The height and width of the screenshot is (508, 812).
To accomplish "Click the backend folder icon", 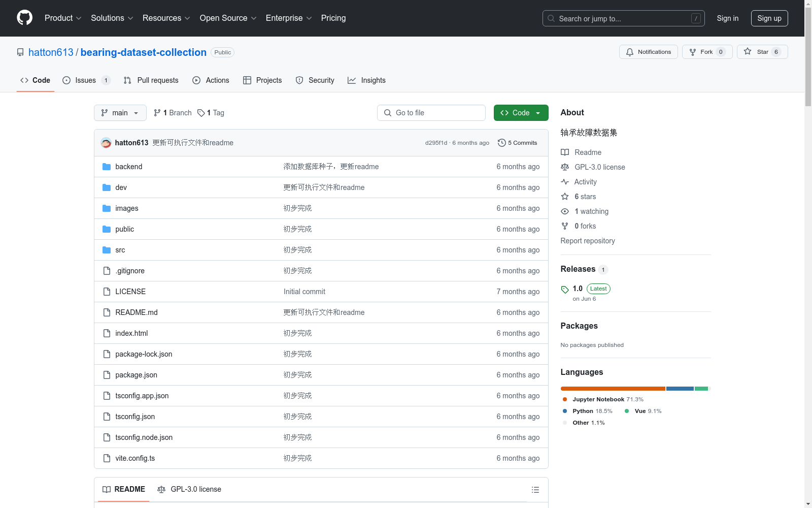I will (107, 167).
